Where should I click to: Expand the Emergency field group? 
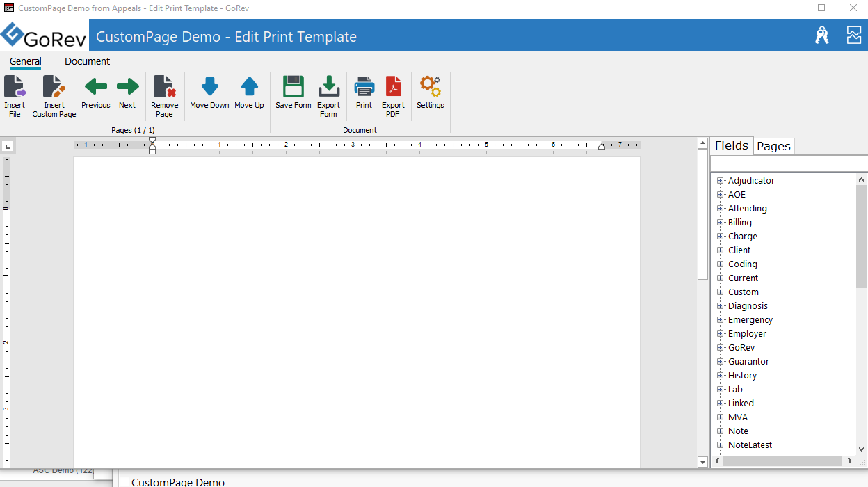[721, 320]
